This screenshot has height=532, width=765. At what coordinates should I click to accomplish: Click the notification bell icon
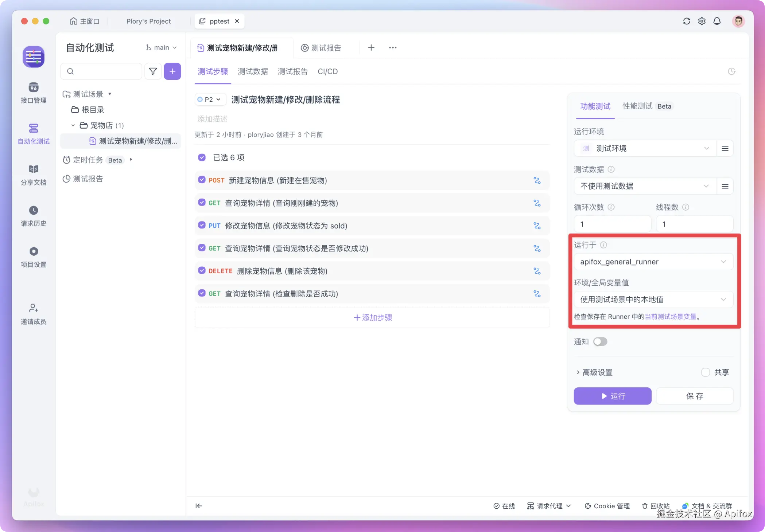(x=717, y=21)
